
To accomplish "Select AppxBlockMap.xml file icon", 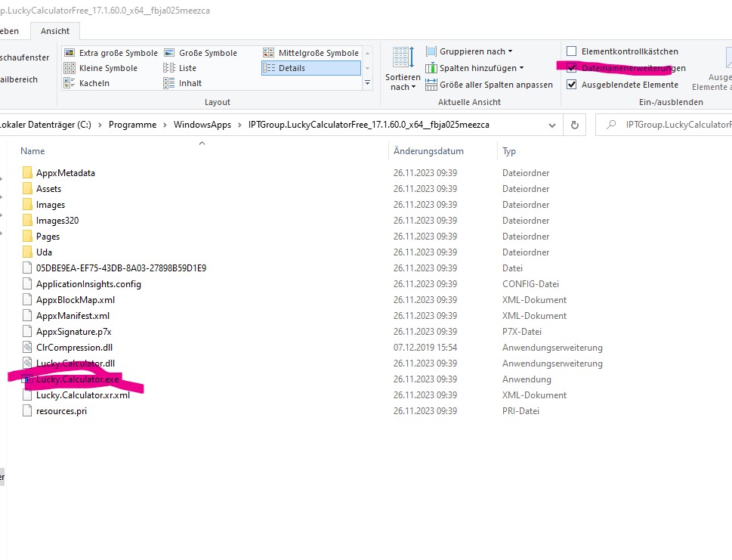I will (x=27, y=300).
